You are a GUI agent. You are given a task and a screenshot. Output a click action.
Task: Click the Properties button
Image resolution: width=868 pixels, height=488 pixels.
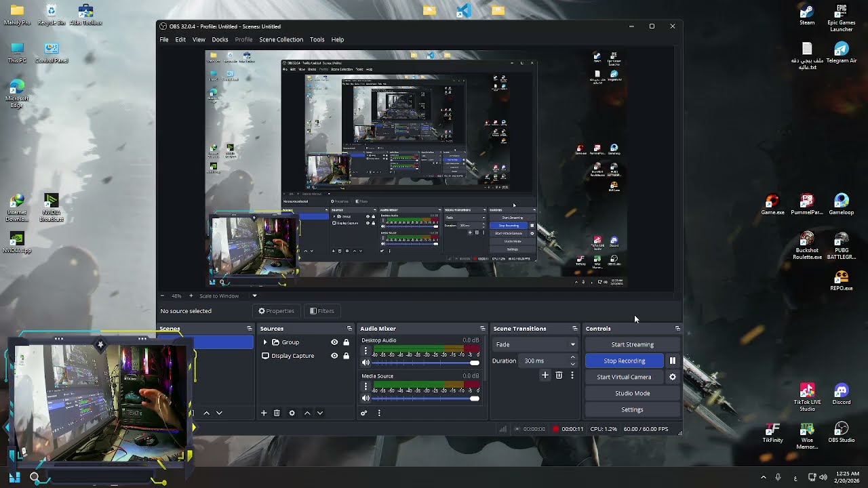point(276,311)
